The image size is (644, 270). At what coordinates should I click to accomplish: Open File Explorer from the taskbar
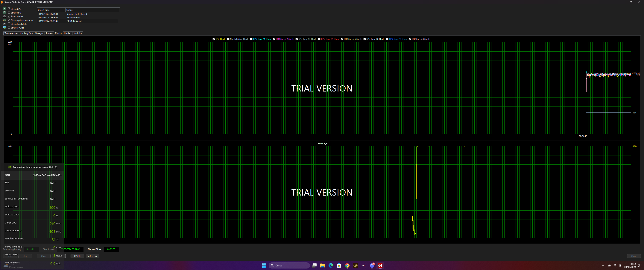pyautogui.click(x=323, y=265)
